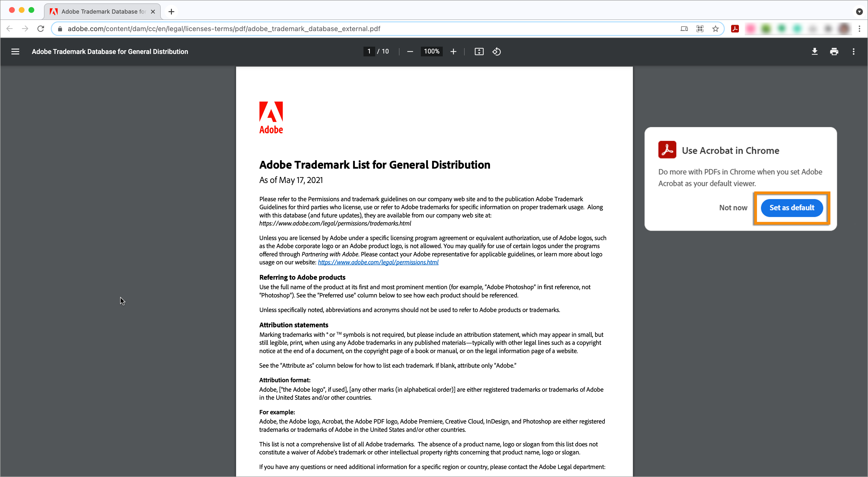
Task: Click the page number input field
Action: [369, 51]
